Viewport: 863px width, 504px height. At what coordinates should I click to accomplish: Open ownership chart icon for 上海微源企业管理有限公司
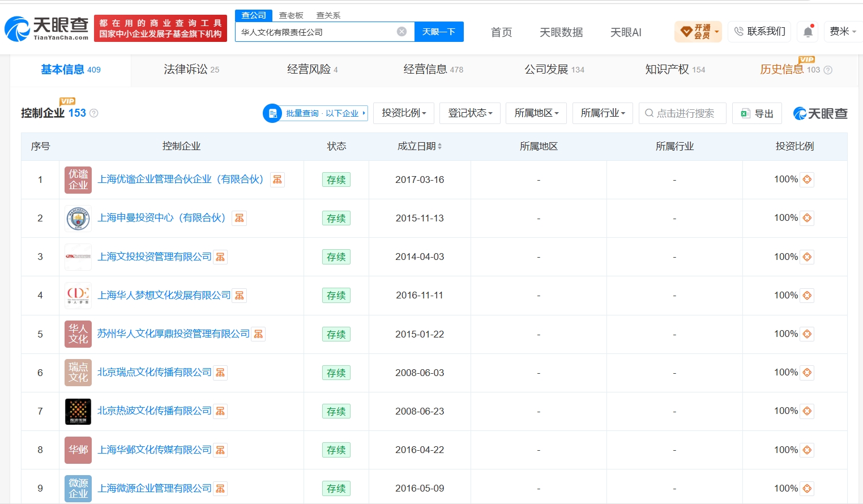point(220,489)
